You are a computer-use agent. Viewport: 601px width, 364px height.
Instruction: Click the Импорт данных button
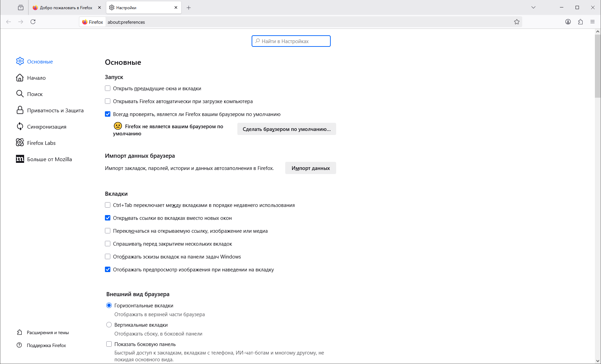click(311, 168)
